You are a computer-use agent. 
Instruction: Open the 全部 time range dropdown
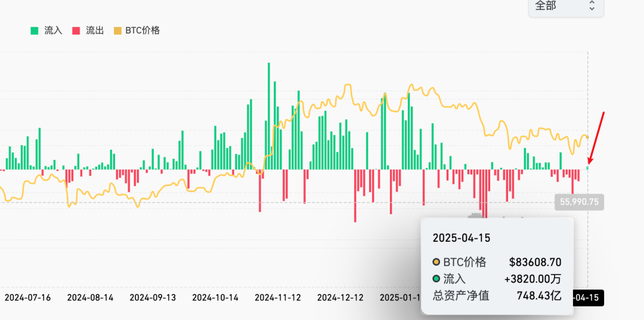pyautogui.click(x=566, y=6)
